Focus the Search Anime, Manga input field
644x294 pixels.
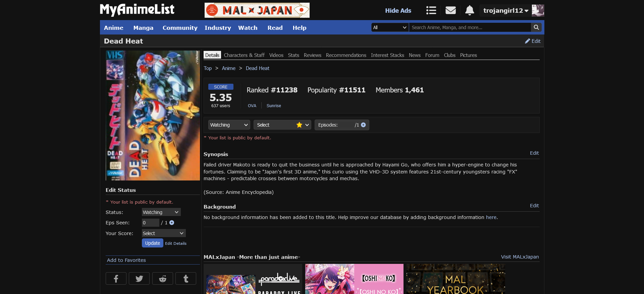point(470,27)
